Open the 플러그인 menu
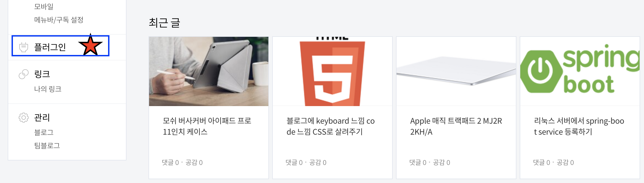This screenshot has width=644, height=183. click(x=50, y=47)
